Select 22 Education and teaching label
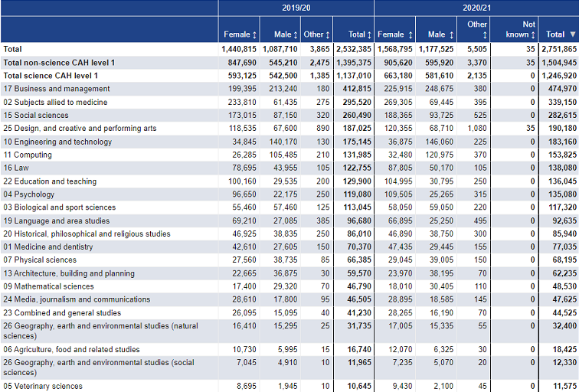579x392 pixels. coord(50,181)
